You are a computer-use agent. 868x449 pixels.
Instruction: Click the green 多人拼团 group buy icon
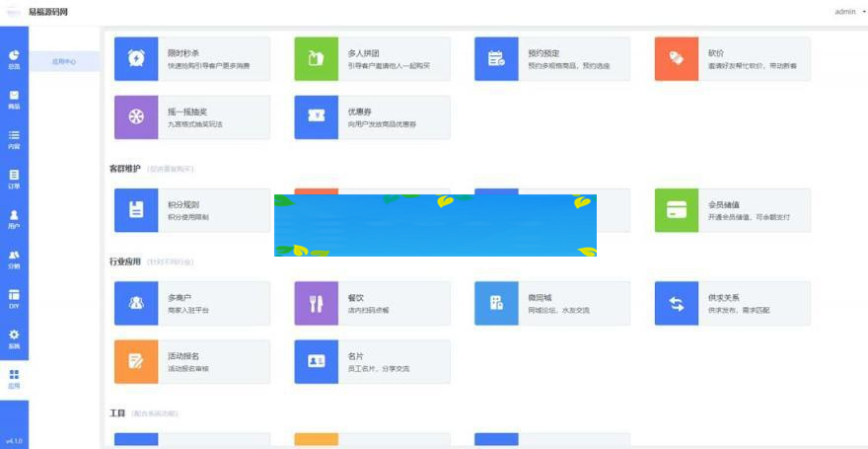316,58
